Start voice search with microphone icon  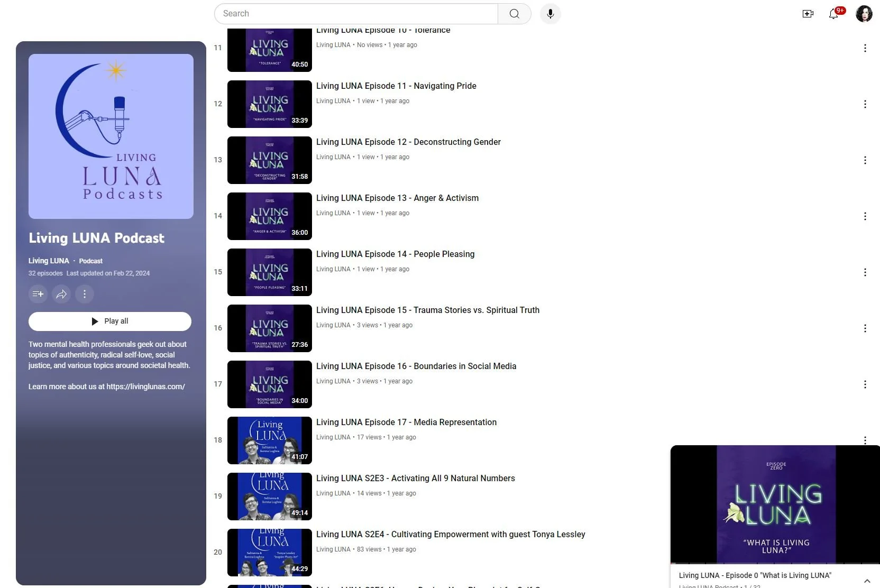click(550, 14)
